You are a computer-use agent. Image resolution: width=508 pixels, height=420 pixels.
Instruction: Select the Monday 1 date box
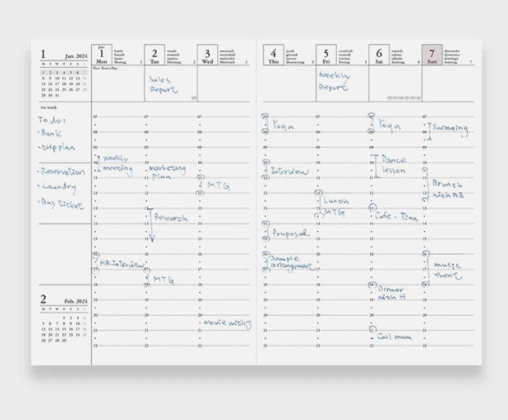coord(102,55)
